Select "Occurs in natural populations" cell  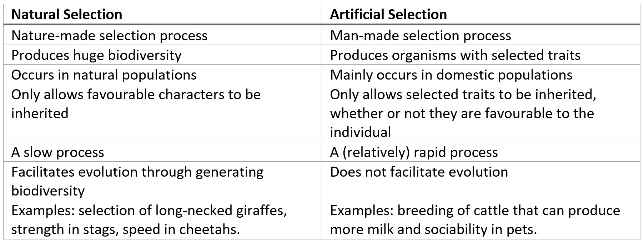point(104,75)
